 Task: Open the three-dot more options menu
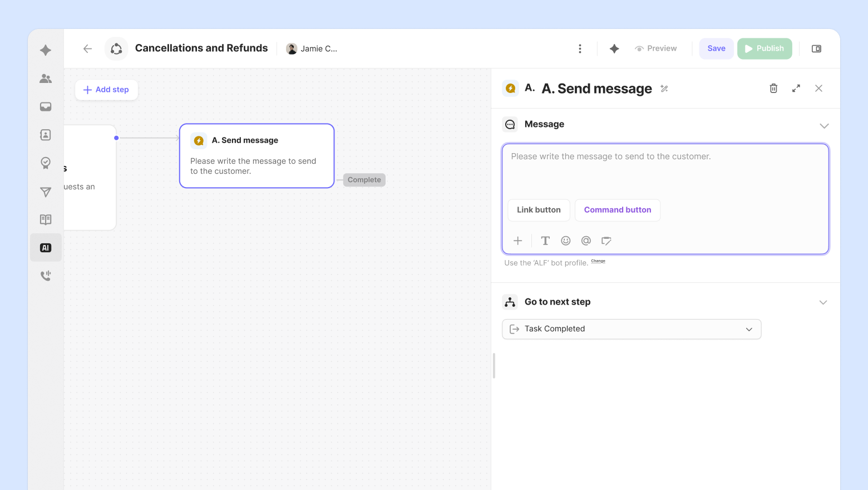580,49
